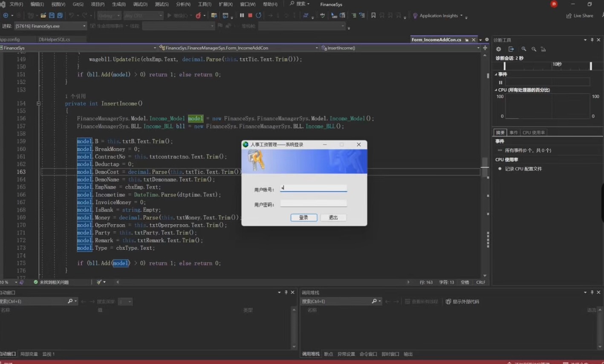Click the 退出 exit button in dialog
The height and width of the screenshot is (364, 604).
(x=333, y=217)
